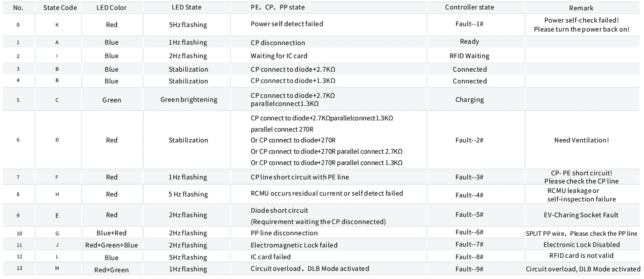Click the "LED Color" column header
The height and width of the screenshot is (279, 644).
(x=111, y=8)
